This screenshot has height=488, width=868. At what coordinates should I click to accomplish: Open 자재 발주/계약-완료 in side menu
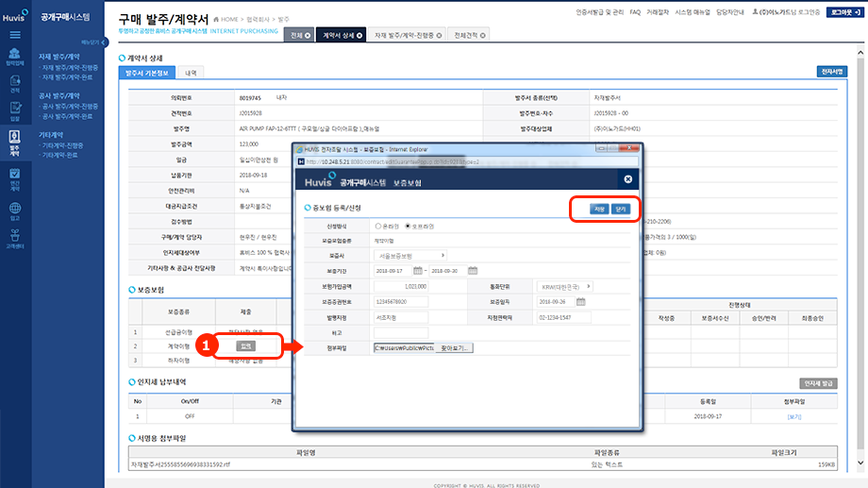tap(67, 77)
